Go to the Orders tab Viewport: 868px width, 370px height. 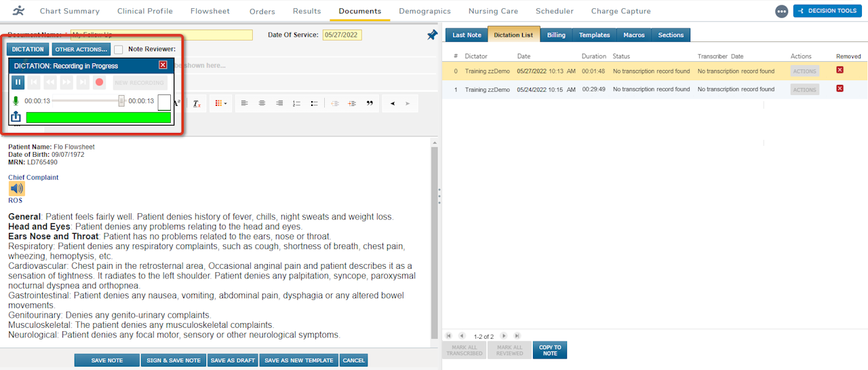tap(262, 12)
